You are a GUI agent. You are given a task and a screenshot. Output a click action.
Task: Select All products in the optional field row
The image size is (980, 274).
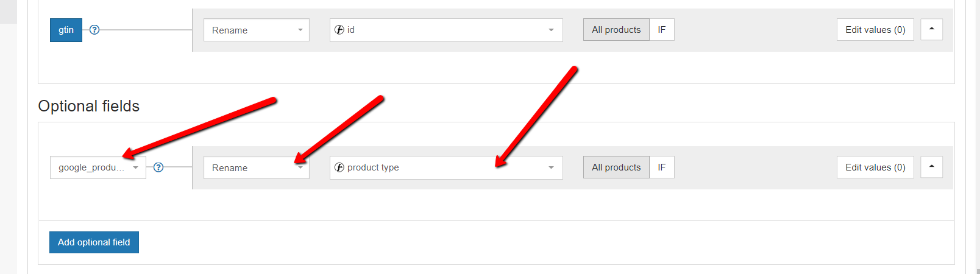[616, 167]
